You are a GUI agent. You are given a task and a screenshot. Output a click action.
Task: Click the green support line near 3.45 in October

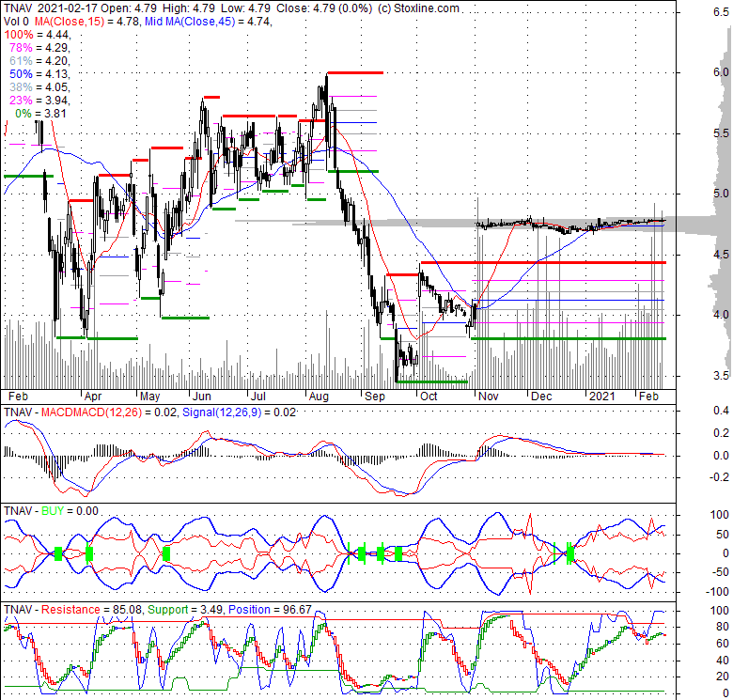[x=432, y=382]
